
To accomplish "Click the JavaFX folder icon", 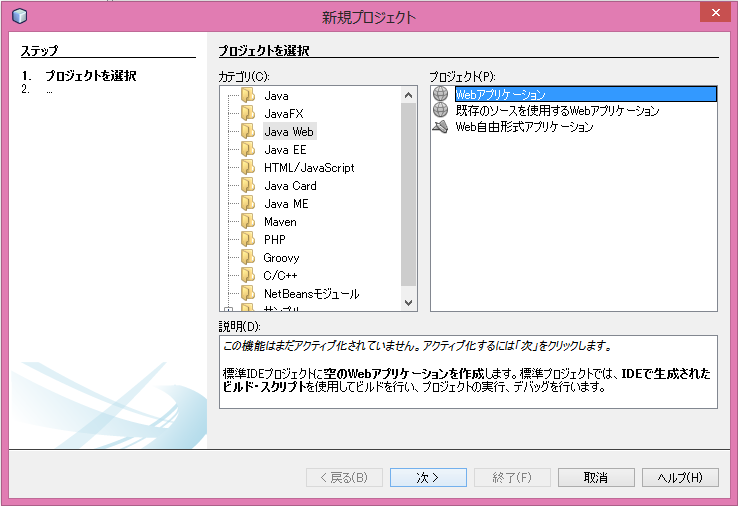I will point(248,113).
